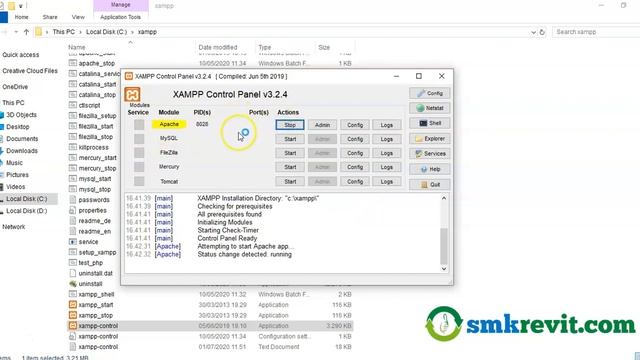
Task: Toggle Tomcat service checkbox
Action: (x=139, y=181)
